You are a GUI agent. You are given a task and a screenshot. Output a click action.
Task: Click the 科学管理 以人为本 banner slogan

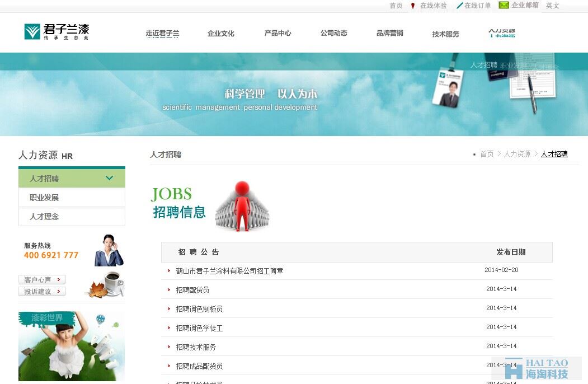(x=271, y=94)
